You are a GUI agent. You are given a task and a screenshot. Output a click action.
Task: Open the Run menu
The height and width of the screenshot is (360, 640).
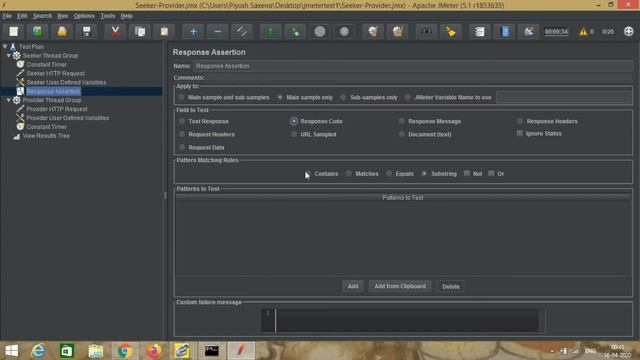coord(62,16)
